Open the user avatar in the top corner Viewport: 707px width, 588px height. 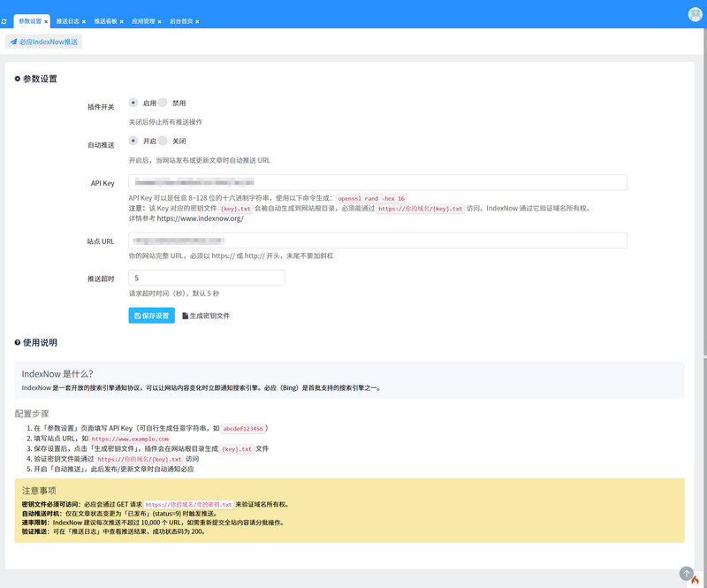[696, 14]
